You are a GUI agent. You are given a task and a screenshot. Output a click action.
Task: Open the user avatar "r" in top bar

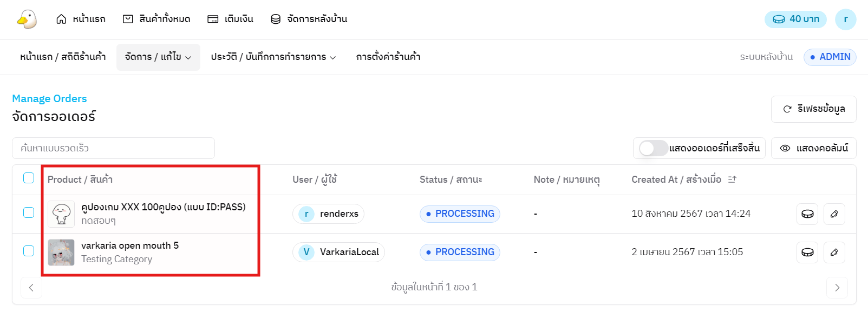[845, 19]
